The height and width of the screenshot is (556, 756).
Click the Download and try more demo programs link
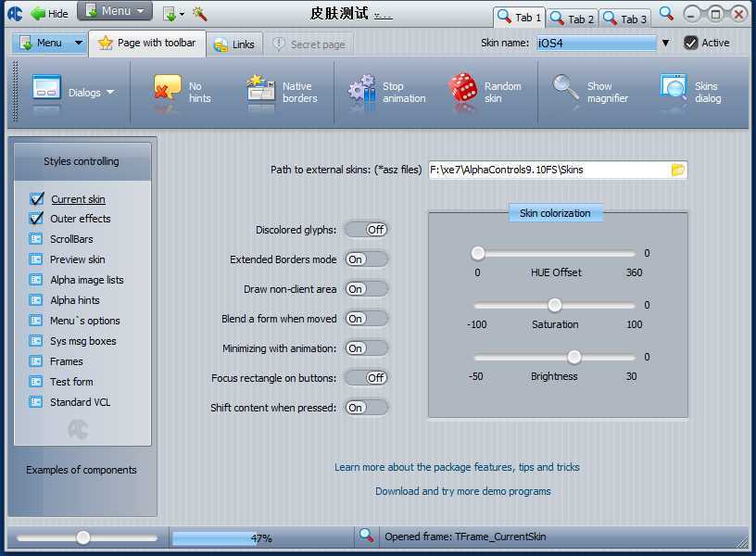pyautogui.click(x=462, y=491)
